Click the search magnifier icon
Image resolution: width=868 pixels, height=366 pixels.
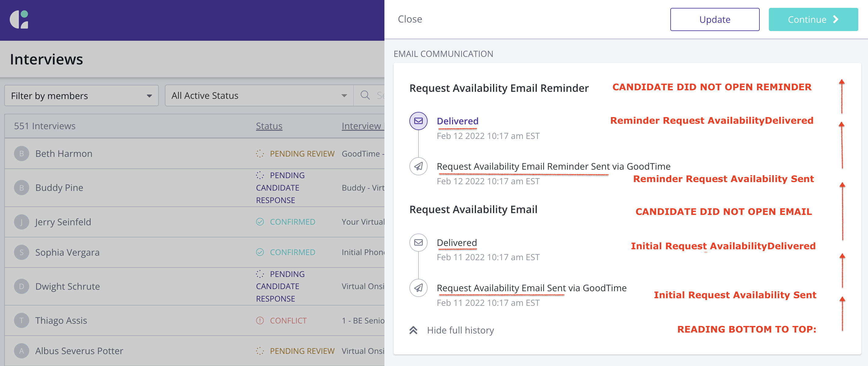pyautogui.click(x=365, y=95)
